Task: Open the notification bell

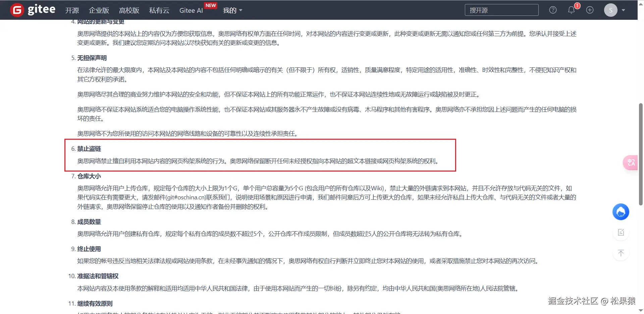Action: [x=571, y=10]
